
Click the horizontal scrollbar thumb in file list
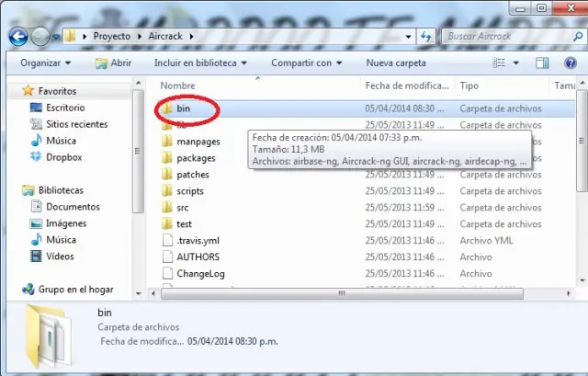pyautogui.click(x=342, y=293)
